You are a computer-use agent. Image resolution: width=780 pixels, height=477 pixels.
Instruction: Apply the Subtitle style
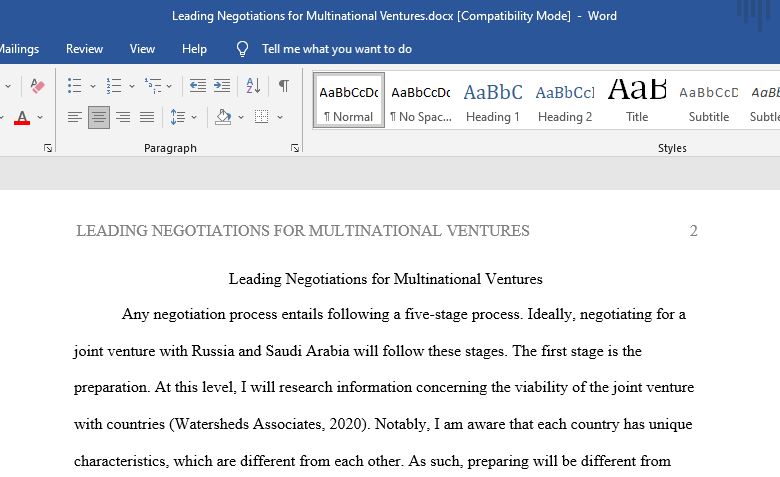tap(709, 100)
